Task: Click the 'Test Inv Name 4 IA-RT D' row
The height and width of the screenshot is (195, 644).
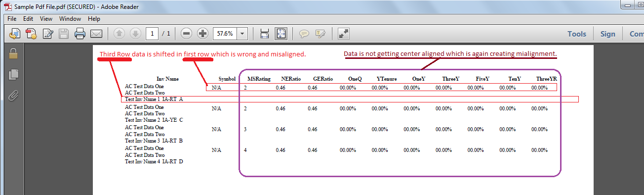Action: tap(154, 161)
